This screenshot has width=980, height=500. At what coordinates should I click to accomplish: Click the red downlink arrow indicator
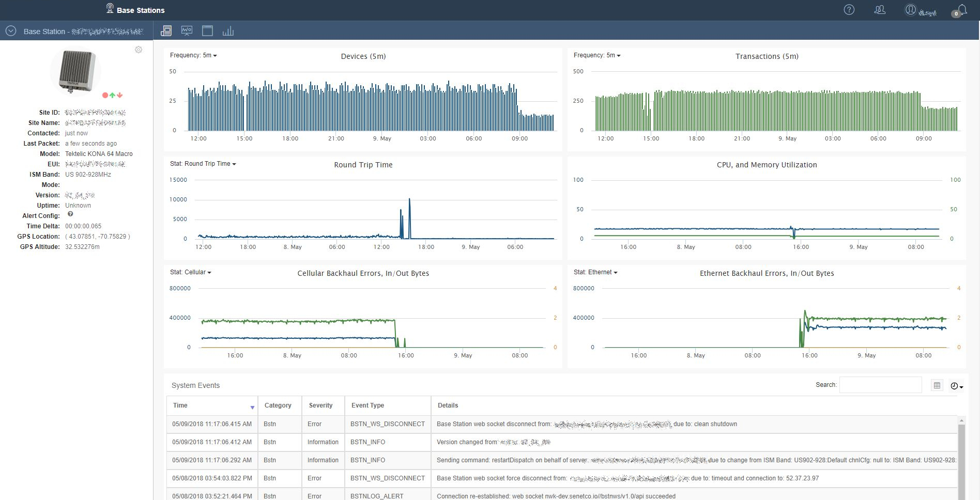tap(120, 95)
